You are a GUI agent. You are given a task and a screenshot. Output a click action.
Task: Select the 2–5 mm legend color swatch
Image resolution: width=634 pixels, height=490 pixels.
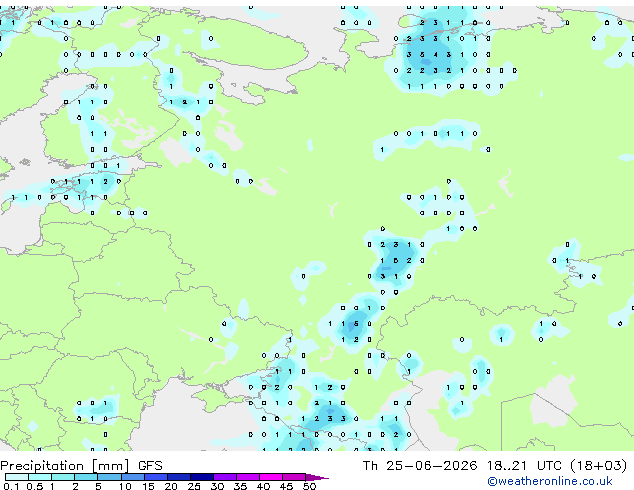86,477
